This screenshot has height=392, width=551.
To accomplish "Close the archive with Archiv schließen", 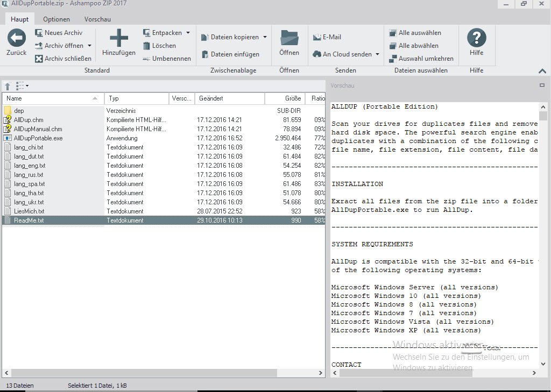I will pos(63,59).
